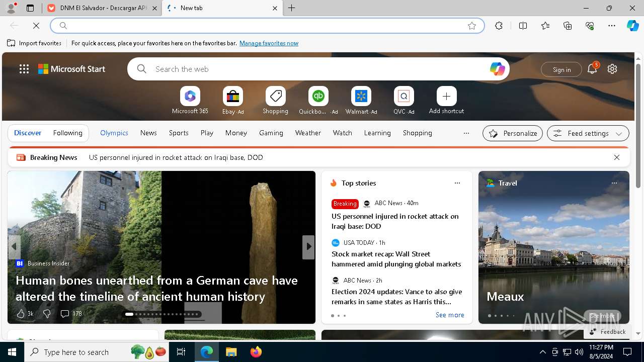Viewport: 644px width, 362px height.
Task: Toggle Split screen in Edge toolbar
Action: coord(523,26)
